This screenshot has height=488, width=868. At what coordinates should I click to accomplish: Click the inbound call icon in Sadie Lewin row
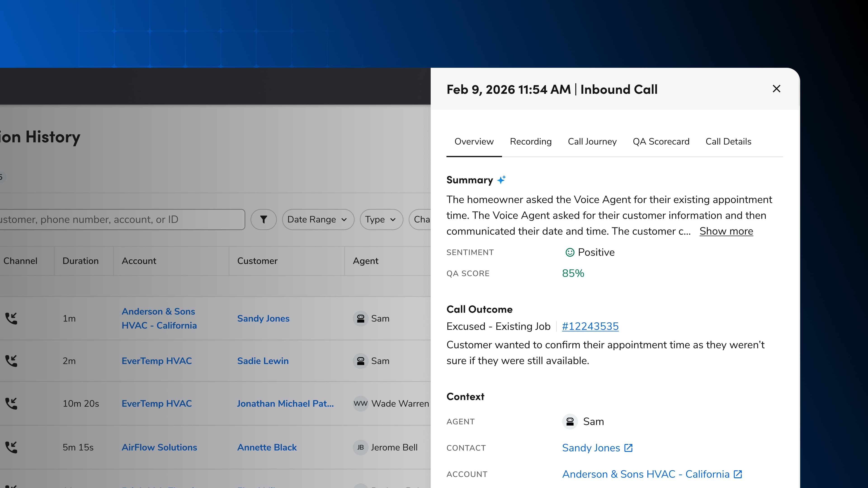[11, 361]
